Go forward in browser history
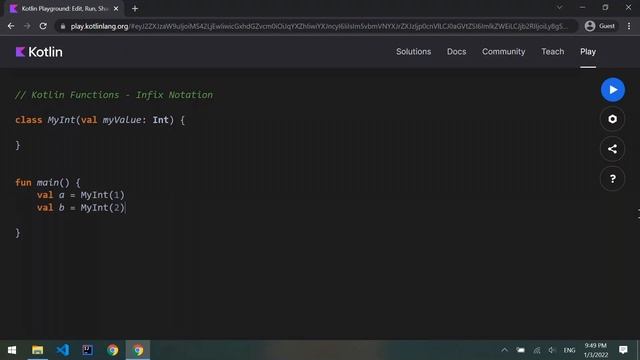640x360 pixels. pyautogui.click(x=27, y=26)
